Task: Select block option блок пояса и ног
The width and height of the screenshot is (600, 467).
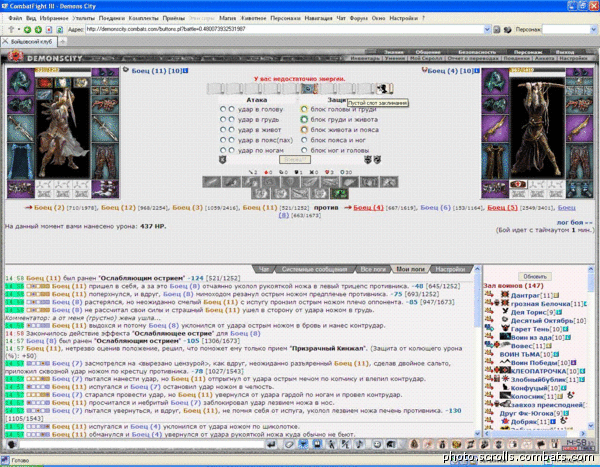Action: (x=304, y=140)
